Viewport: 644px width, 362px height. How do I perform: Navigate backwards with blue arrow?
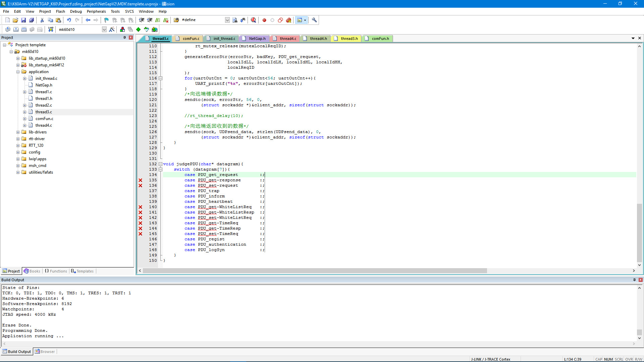pos(88,20)
